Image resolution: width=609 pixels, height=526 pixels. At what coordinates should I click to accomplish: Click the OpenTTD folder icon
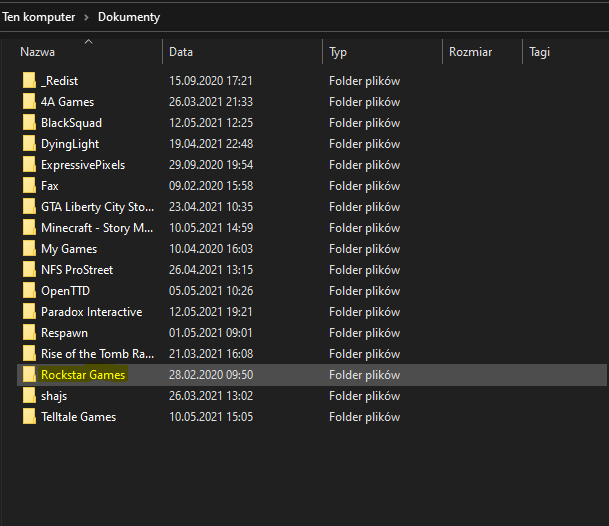pyautogui.click(x=29, y=291)
